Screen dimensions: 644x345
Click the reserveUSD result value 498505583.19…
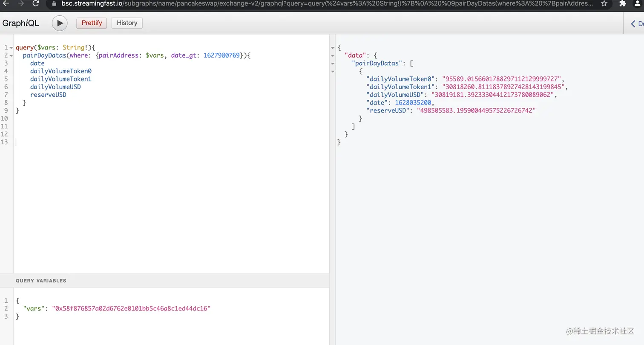coord(476,110)
